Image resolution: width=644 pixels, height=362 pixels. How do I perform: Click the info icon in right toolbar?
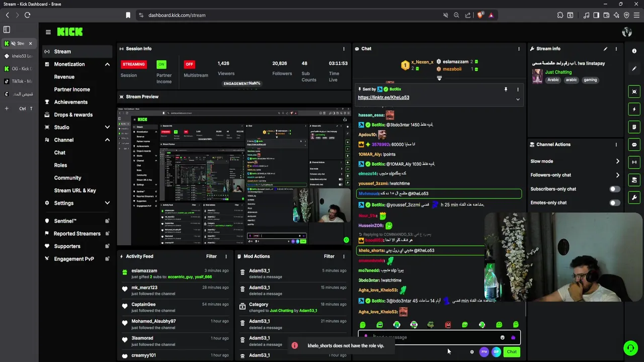click(x=634, y=51)
